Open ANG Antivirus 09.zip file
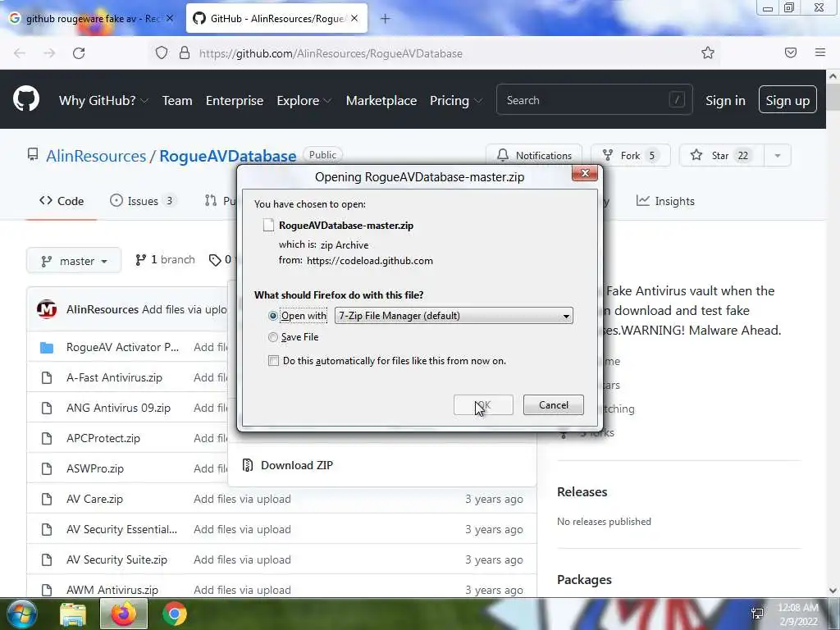Screen dimensions: 840x630 pyautogui.click(x=118, y=408)
